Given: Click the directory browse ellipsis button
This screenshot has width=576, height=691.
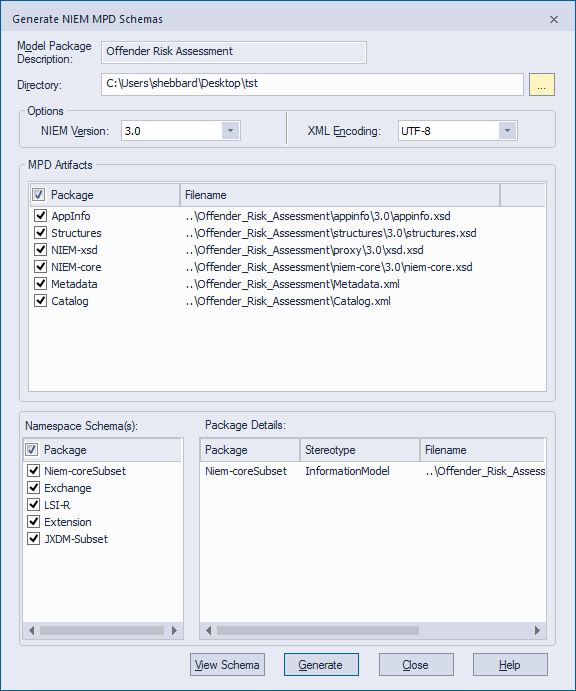Looking at the screenshot, I should [x=541, y=85].
